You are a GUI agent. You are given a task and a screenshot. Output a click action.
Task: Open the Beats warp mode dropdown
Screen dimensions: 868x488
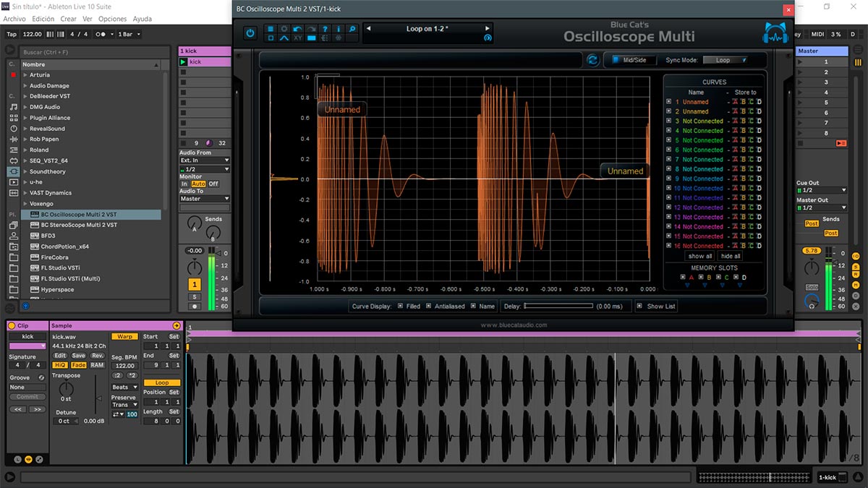click(125, 387)
